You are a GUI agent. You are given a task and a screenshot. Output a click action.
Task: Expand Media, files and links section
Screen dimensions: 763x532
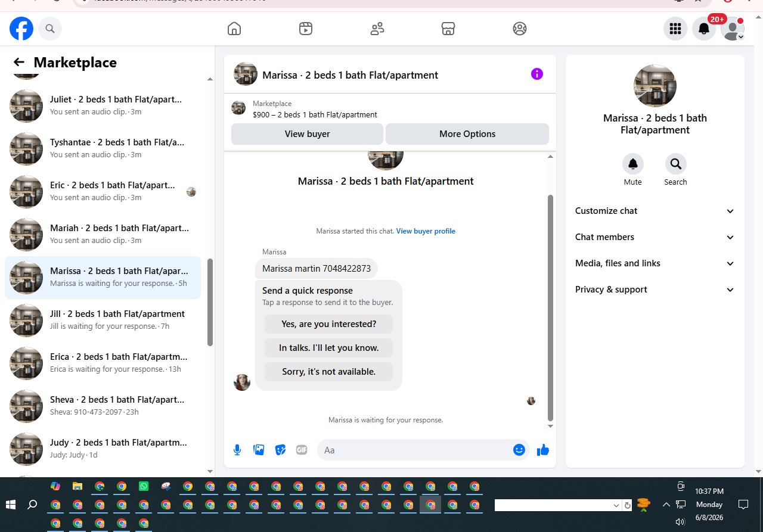(655, 263)
